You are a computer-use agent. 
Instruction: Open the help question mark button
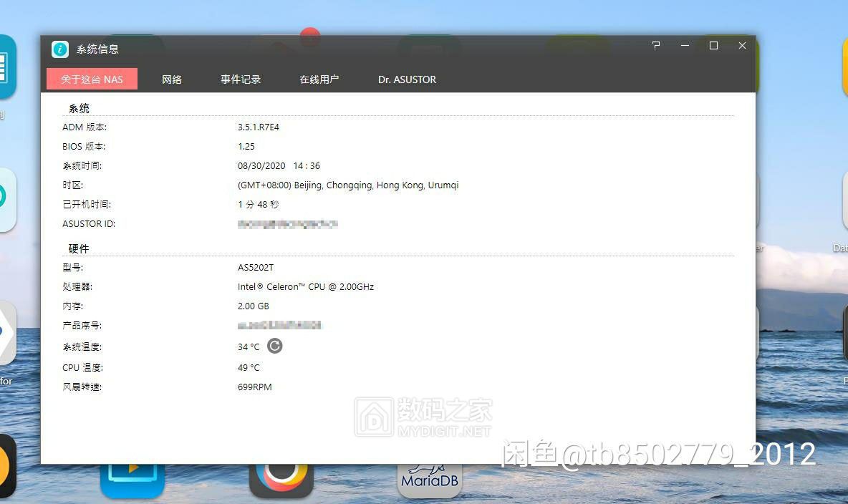(656, 45)
